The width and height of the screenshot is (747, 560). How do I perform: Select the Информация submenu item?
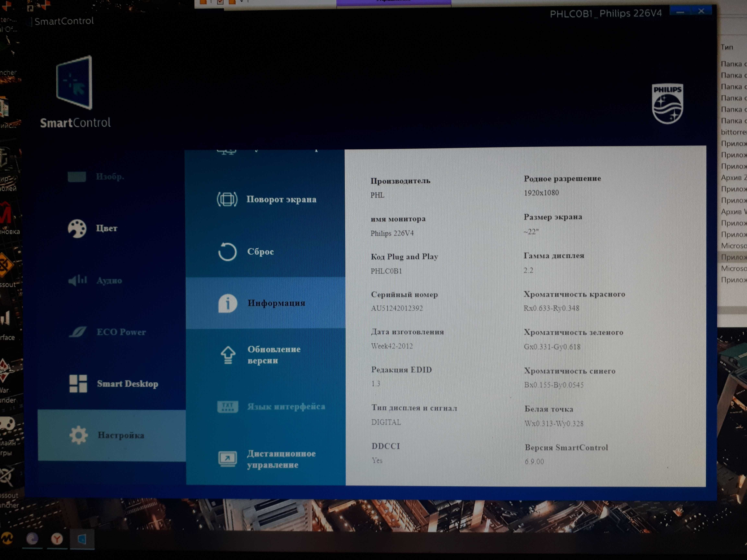[265, 303]
